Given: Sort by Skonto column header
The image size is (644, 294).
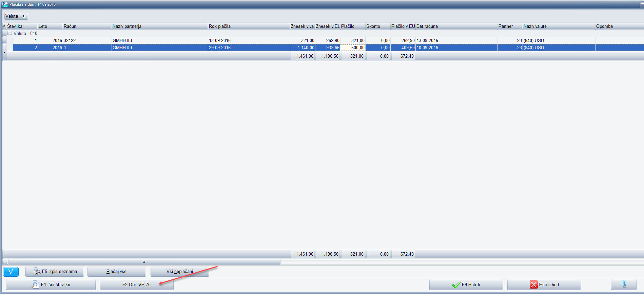Looking at the screenshot, I should click(378, 26).
